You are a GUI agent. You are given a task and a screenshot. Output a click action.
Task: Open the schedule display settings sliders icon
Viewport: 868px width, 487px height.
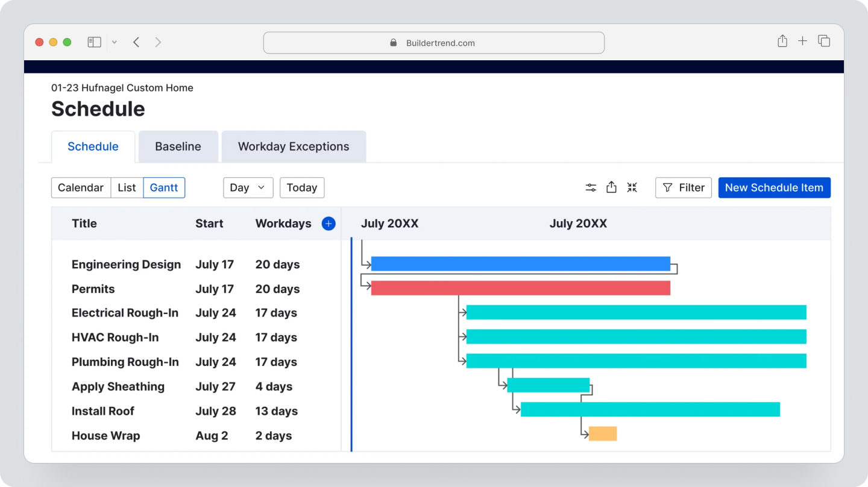click(x=591, y=187)
